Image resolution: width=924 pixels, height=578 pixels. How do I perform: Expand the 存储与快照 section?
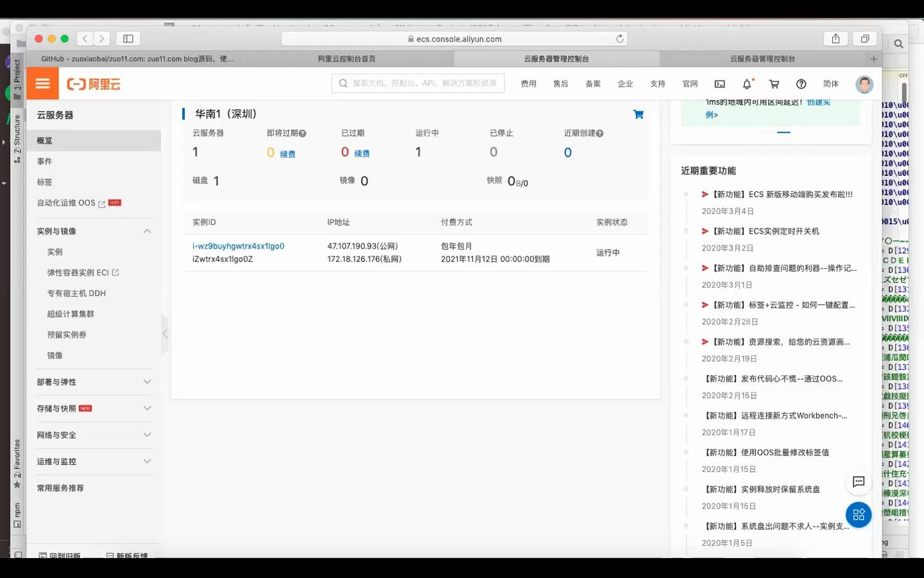pyautogui.click(x=148, y=408)
